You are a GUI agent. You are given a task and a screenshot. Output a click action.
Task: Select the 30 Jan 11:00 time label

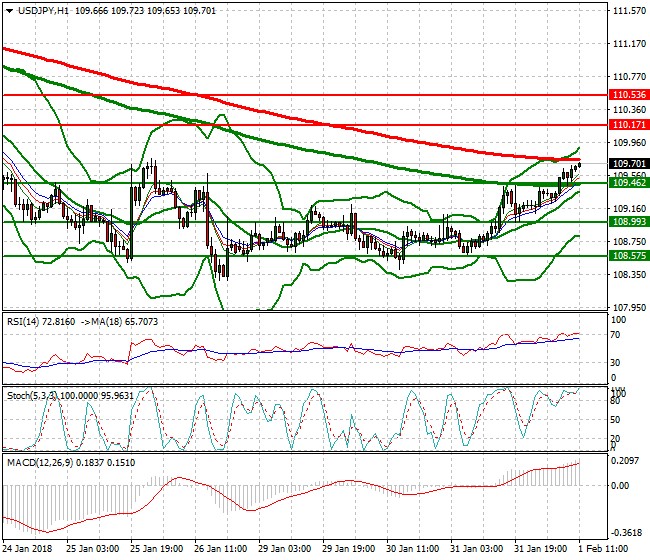pyautogui.click(x=412, y=549)
